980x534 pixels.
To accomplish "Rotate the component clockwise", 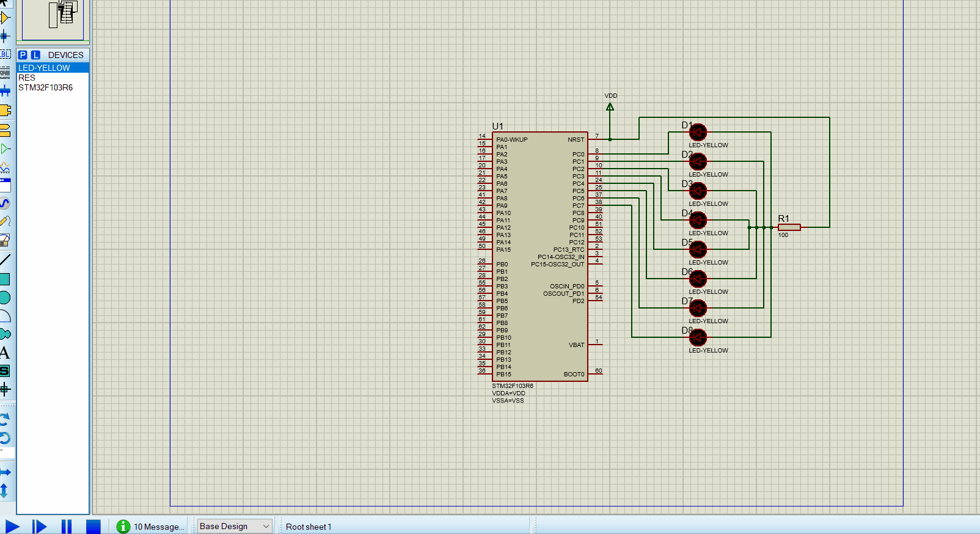I will [x=5, y=420].
